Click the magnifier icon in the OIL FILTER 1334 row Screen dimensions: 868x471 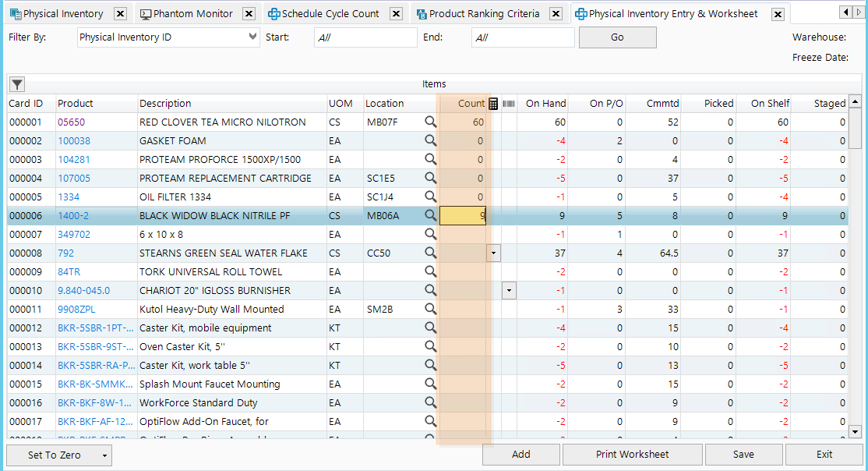430,197
